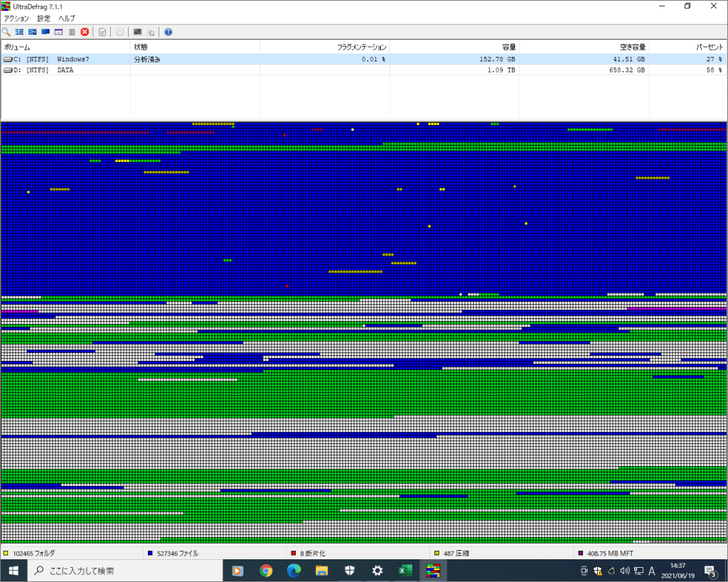The image size is (728, 582).
Task: Pause the job with the pause icon
Action: [72, 31]
